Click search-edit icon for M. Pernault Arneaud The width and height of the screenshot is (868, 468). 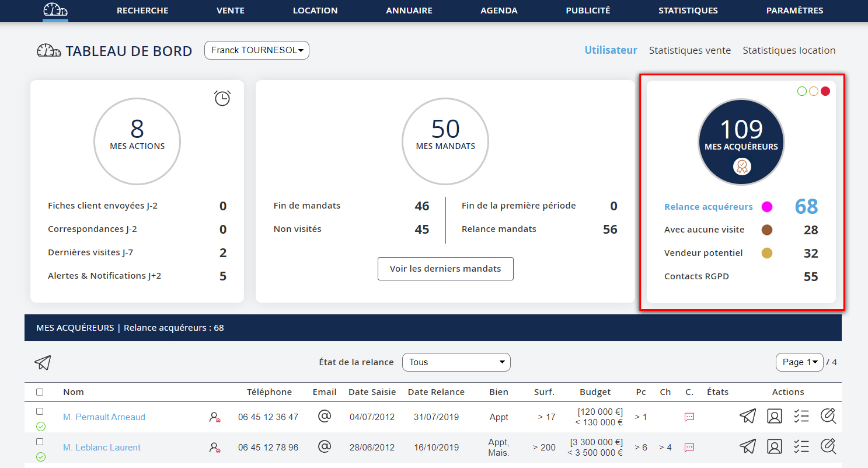tap(828, 417)
